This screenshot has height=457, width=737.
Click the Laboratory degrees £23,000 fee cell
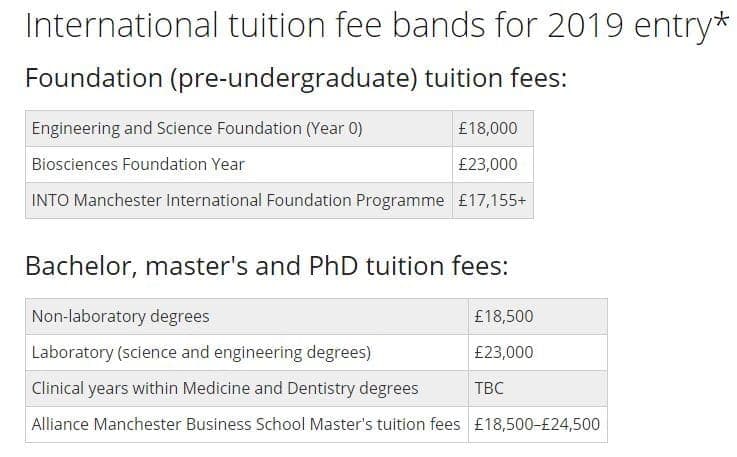click(503, 352)
